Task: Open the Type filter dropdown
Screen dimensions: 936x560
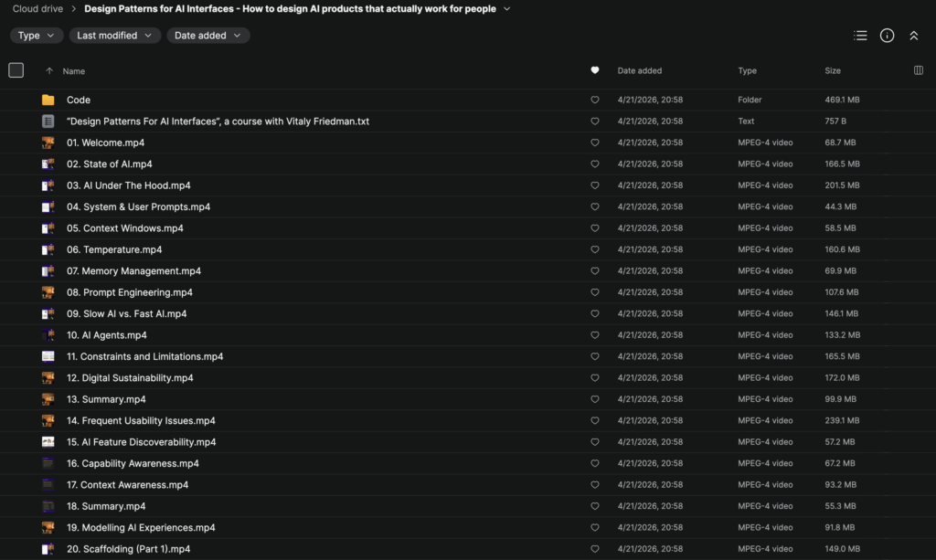Action: click(37, 36)
